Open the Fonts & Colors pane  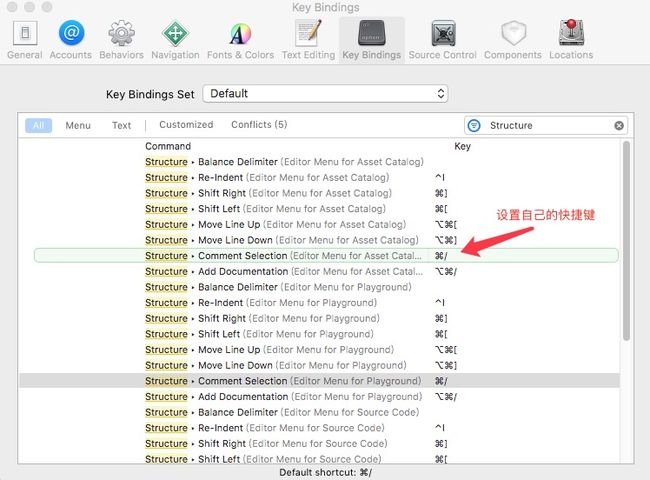coord(240,40)
